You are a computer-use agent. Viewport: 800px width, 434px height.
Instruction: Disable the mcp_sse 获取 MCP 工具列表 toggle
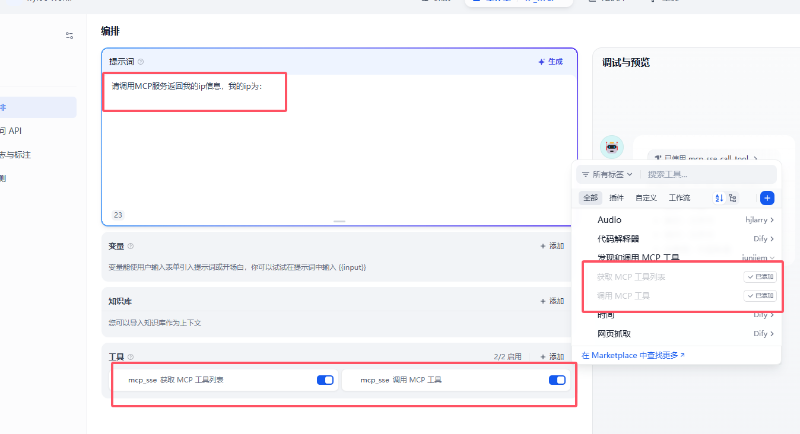pos(325,380)
